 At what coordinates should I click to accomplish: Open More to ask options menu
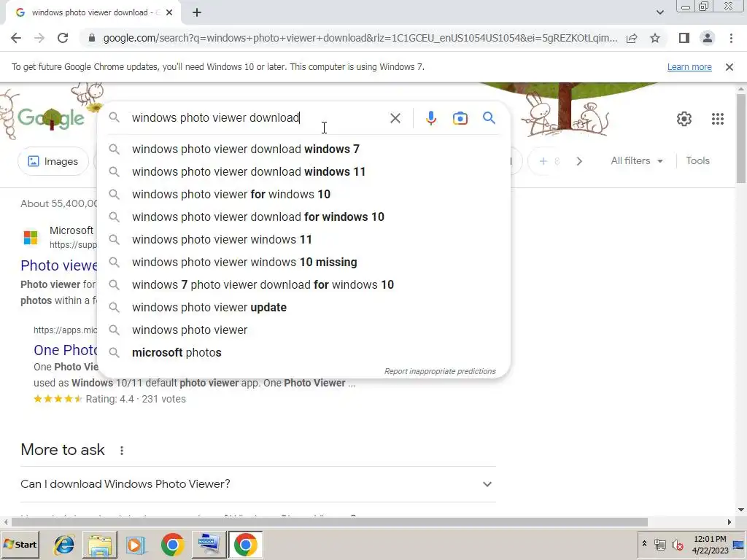[122, 451]
